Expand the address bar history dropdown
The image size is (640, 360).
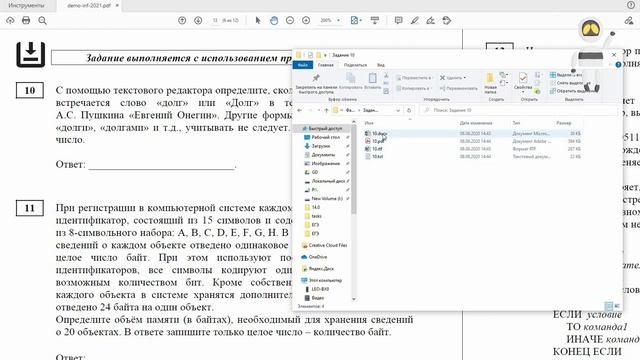click(x=398, y=110)
